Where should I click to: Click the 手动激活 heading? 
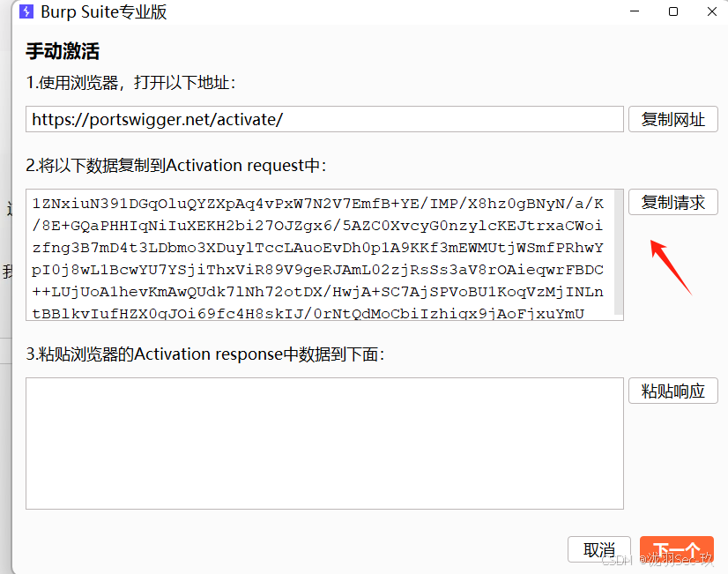[x=63, y=51]
